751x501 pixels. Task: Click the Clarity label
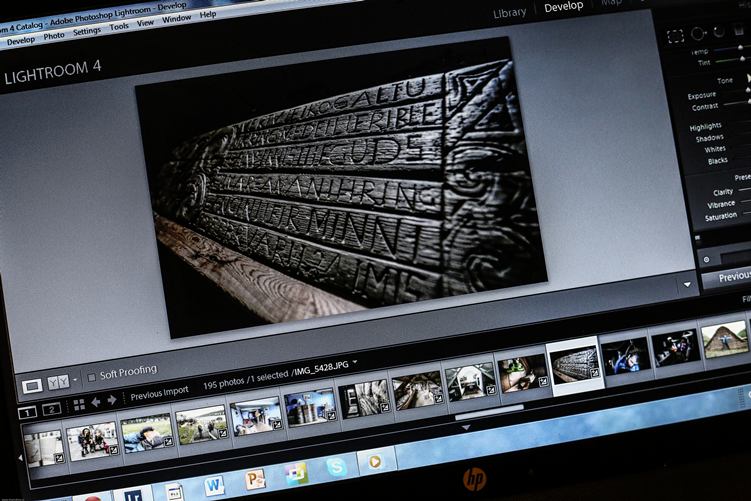click(x=723, y=192)
